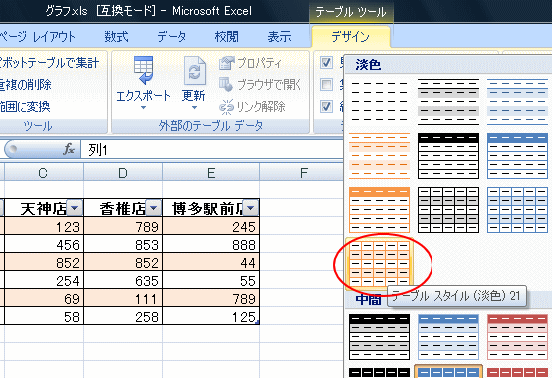Click ピボットテーブルで集計 command

(49, 63)
